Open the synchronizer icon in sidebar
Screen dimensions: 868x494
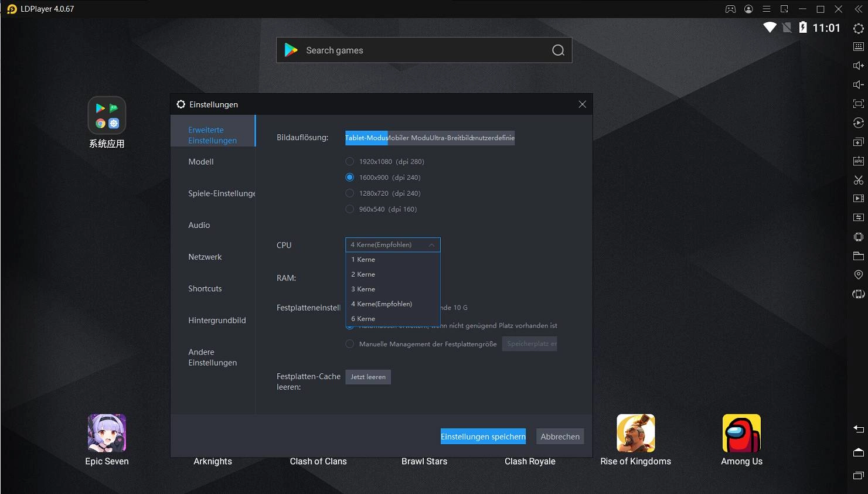click(859, 217)
